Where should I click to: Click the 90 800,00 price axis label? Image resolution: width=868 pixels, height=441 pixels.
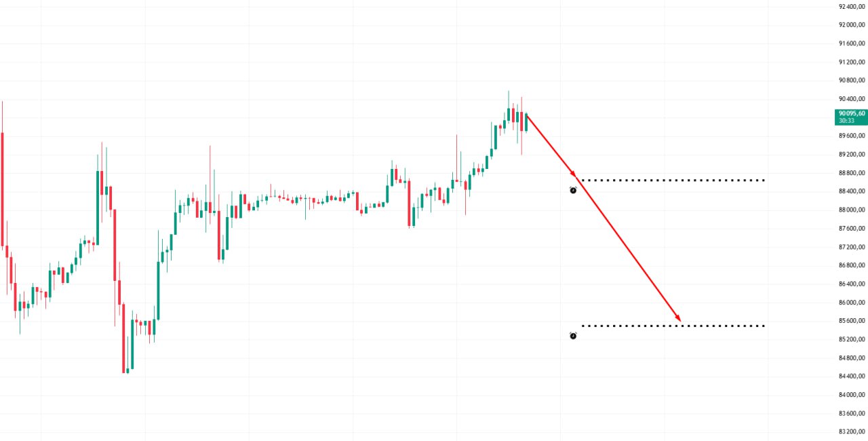pyautogui.click(x=852, y=80)
